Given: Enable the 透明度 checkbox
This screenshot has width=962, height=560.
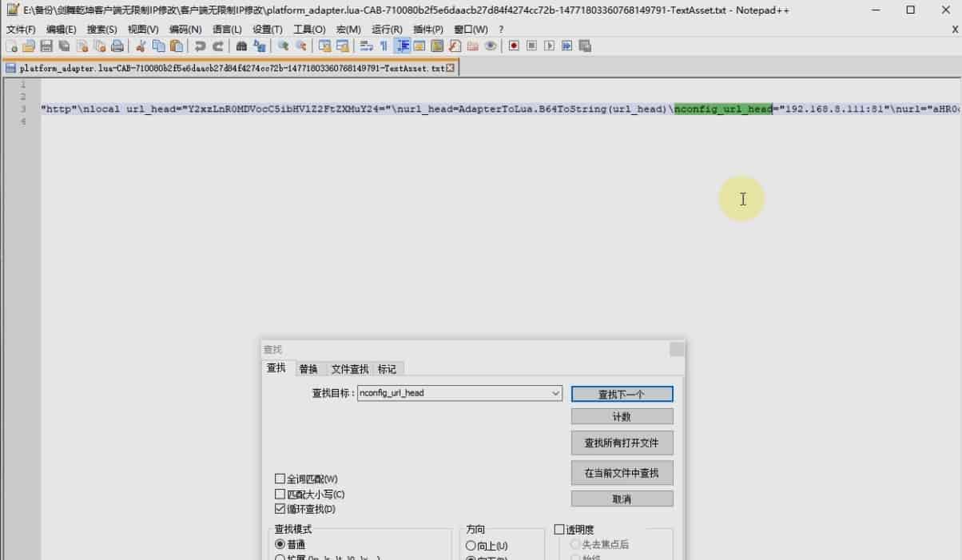Looking at the screenshot, I should click(x=559, y=529).
